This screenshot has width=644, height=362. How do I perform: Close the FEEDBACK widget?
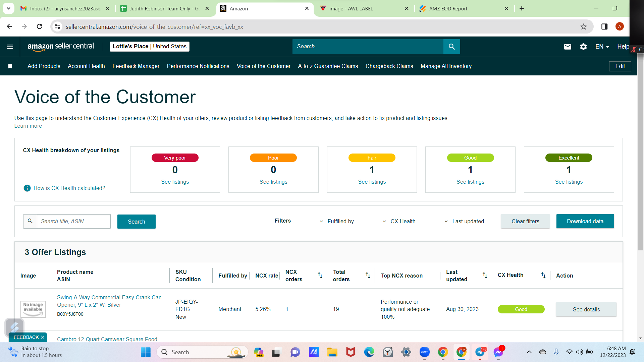43,337
